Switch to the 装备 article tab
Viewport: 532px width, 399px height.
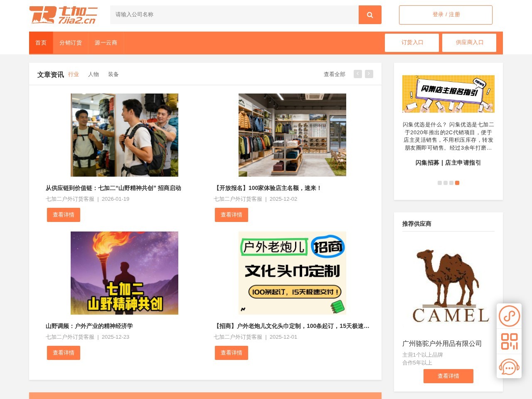113,74
